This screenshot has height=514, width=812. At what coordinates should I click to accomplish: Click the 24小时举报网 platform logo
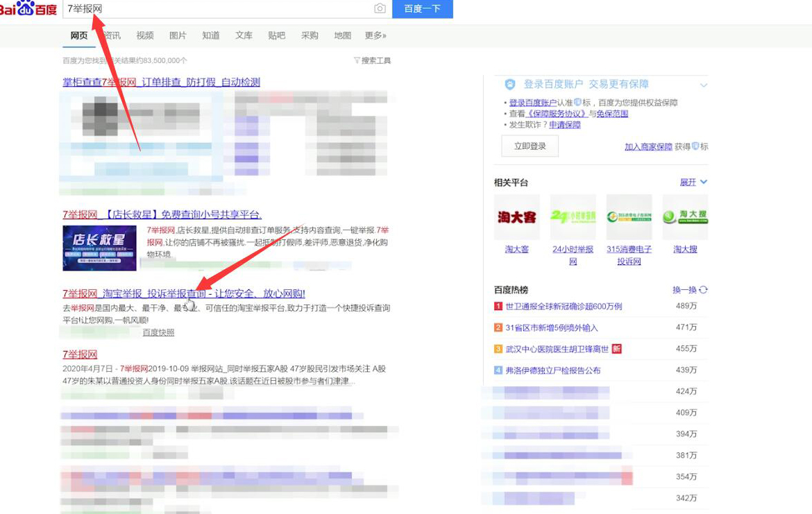573,217
